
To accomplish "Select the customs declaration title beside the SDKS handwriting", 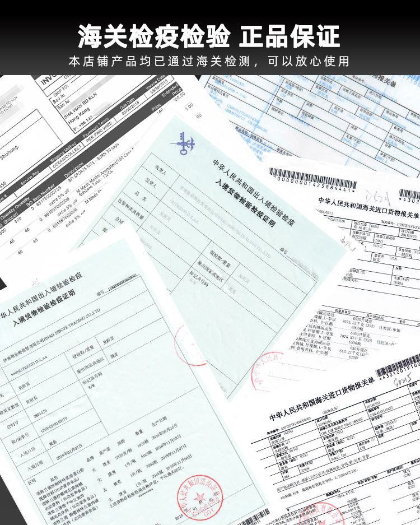I will (322, 399).
